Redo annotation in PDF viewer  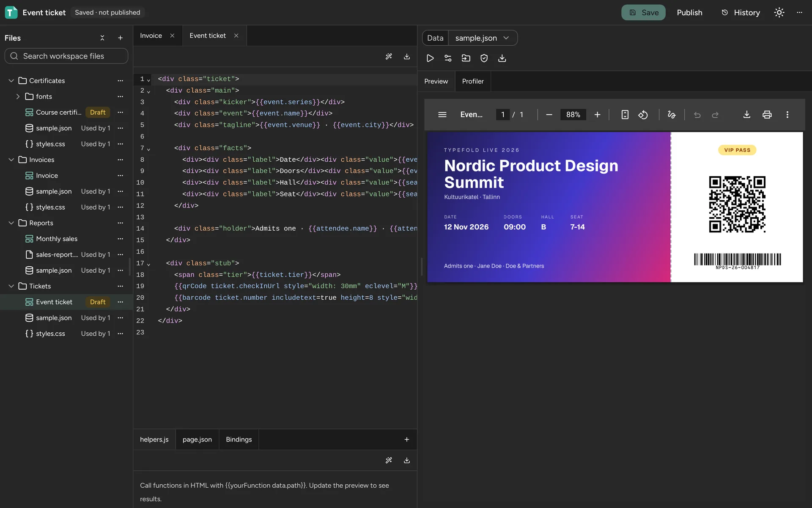pyautogui.click(x=715, y=115)
